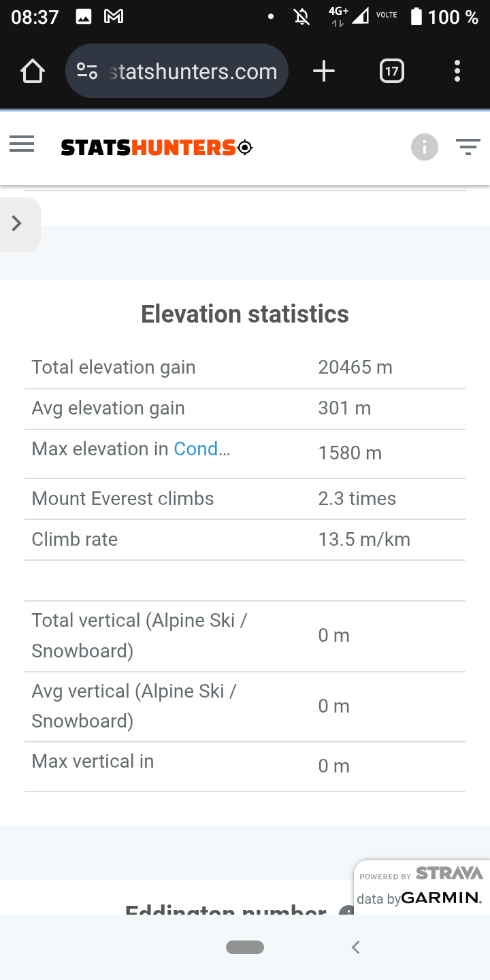Expand the collapsed side panel arrow
The image size is (490, 980).
point(18,223)
